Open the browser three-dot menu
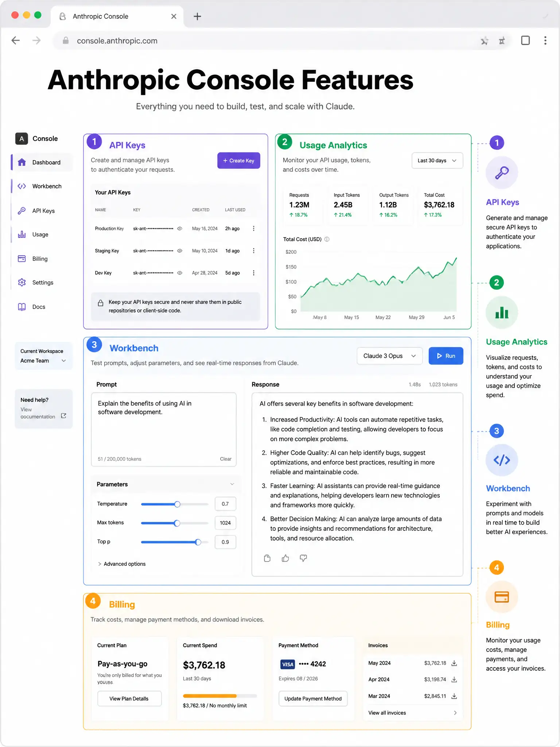 click(x=545, y=40)
